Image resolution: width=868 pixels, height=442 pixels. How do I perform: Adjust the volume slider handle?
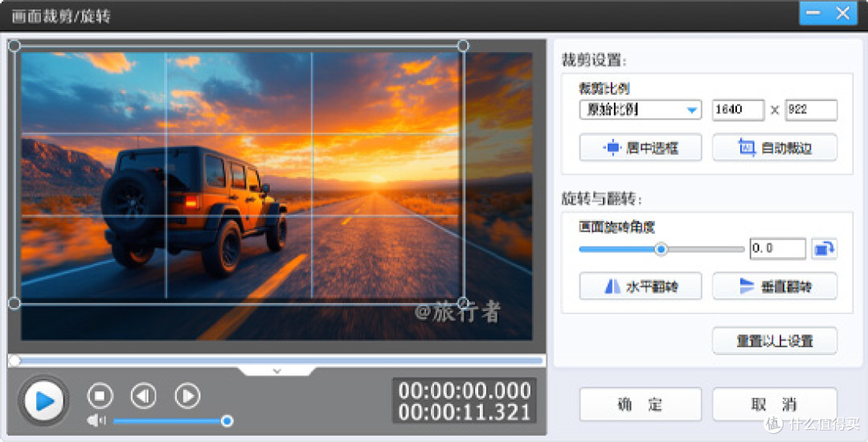tap(227, 422)
